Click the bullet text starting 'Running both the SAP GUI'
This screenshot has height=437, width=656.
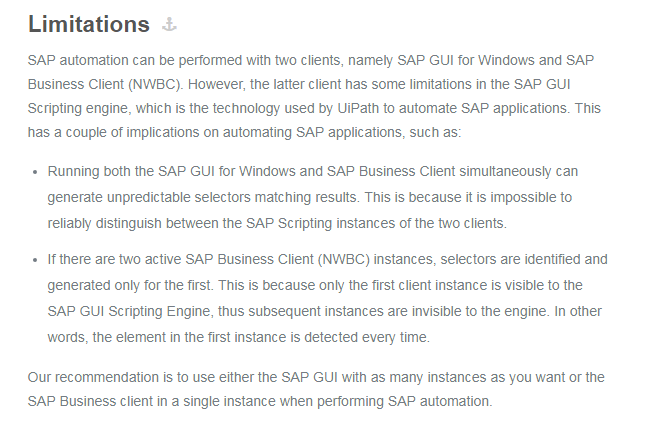click(313, 197)
